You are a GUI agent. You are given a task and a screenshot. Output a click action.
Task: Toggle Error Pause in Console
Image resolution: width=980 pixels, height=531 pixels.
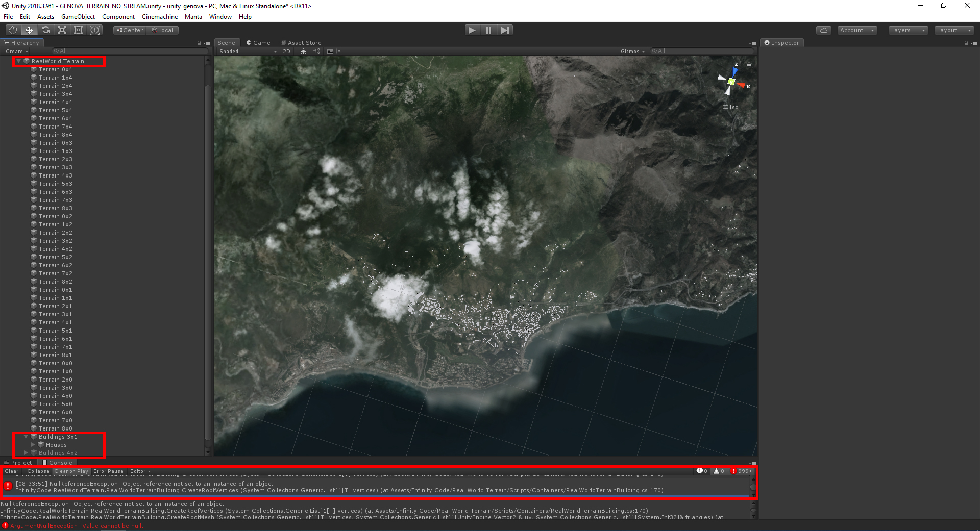point(108,471)
